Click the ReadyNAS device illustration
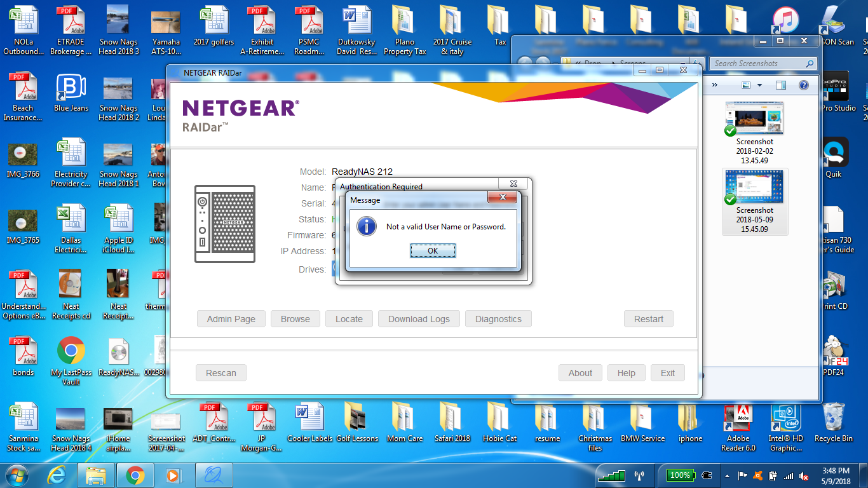The width and height of the screenshot is (868, 488). [x=225, y=224]
